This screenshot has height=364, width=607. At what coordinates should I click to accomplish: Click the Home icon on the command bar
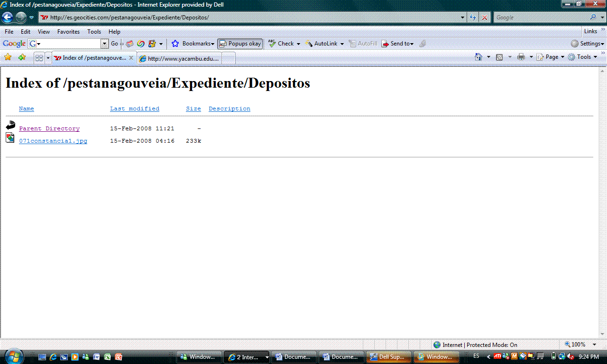(479, 57)
